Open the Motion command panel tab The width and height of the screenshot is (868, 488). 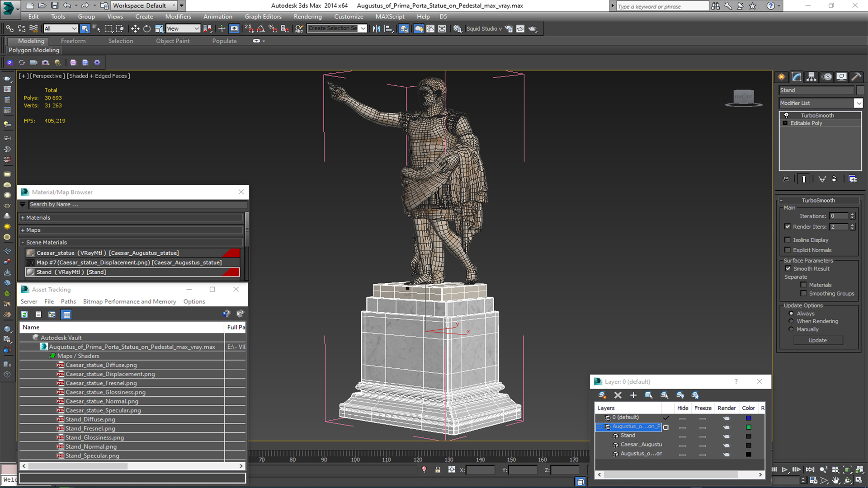pyautogui.click(x=827, y=77)
